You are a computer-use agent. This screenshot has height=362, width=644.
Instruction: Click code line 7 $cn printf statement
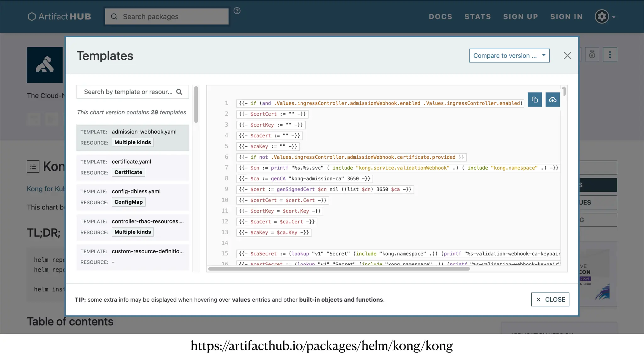click(398, 168)
